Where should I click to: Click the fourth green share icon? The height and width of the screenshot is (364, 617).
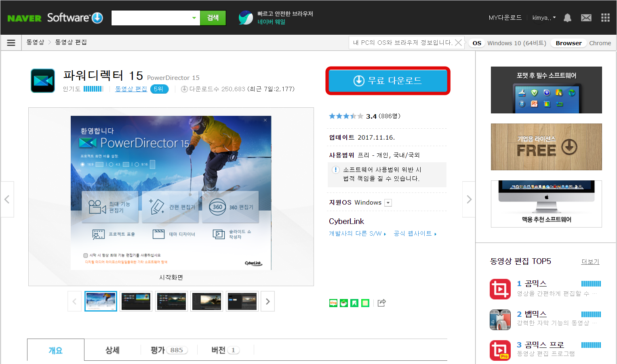(x=365, y=303)
